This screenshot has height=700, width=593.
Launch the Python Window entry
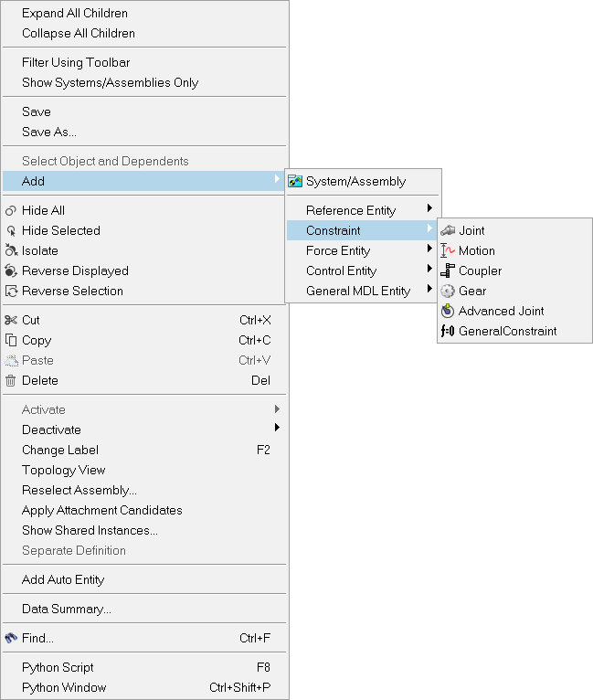pos(64,687)
